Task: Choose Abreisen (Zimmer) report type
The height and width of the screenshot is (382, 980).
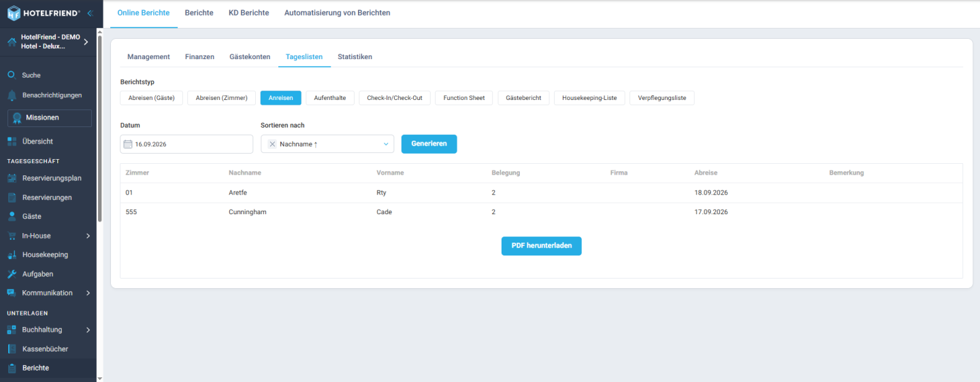Action: [222, 98]
